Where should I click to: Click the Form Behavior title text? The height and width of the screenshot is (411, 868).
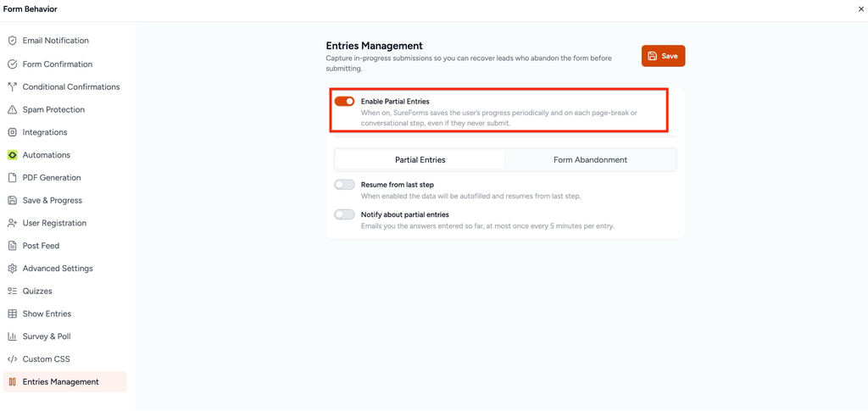pyautogui.click(x=31, y=9)
